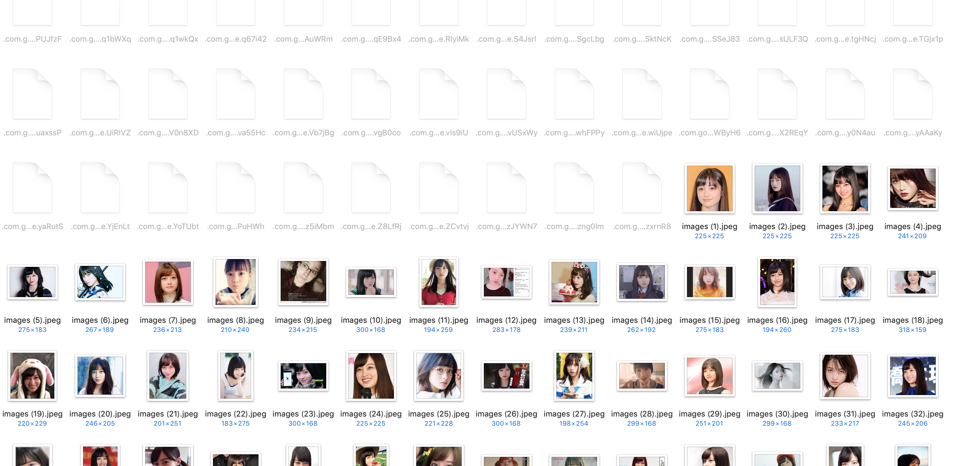Click the images (4).jpeg thumbnail
Viewport: 980px width, 466px height.
[913, 188]
